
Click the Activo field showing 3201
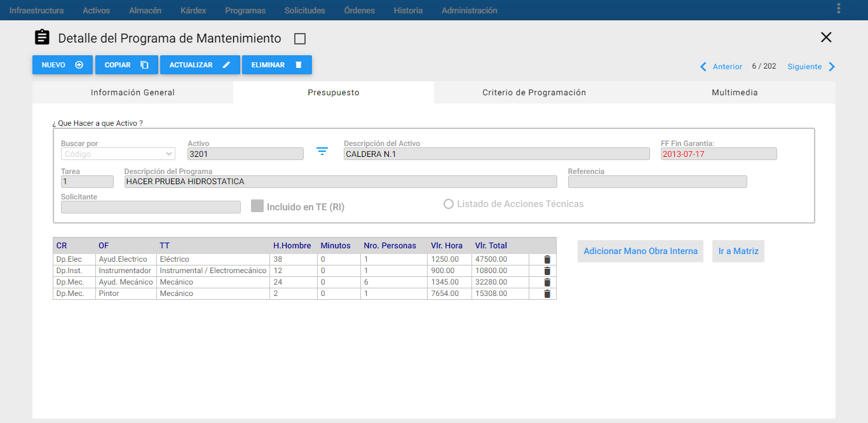[x=246, y=154]
